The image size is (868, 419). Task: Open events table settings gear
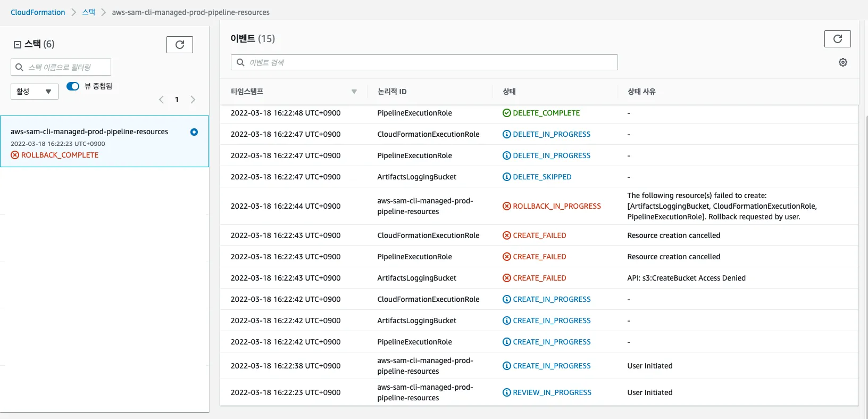[x=842, y=62]
